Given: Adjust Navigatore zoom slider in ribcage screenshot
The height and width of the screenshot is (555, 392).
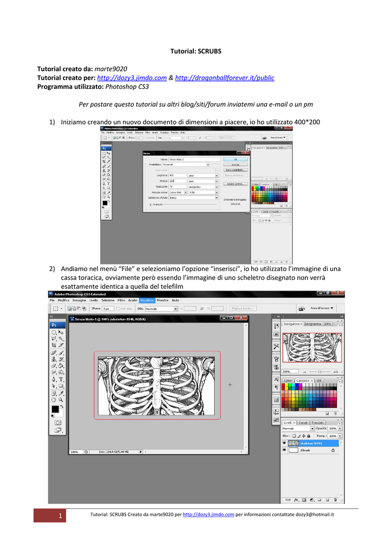Looking at the screenshot, I should pos(319,372).
